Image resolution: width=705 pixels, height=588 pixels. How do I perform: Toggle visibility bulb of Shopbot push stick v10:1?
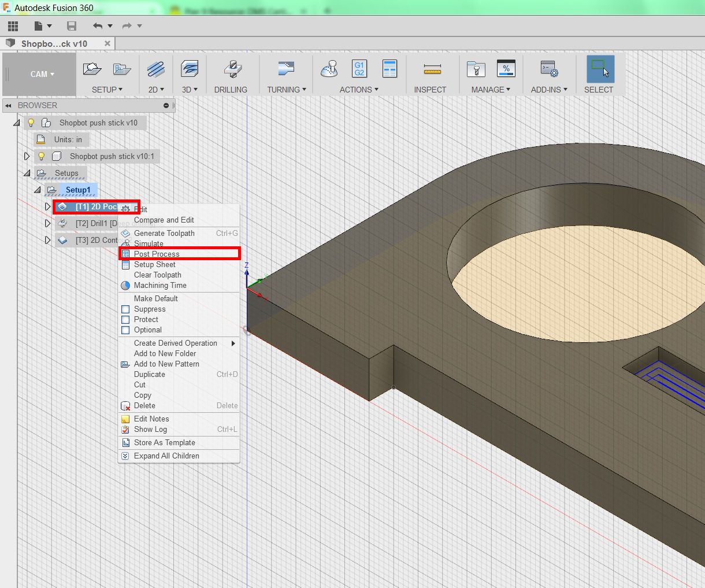[x=42, y=157]
